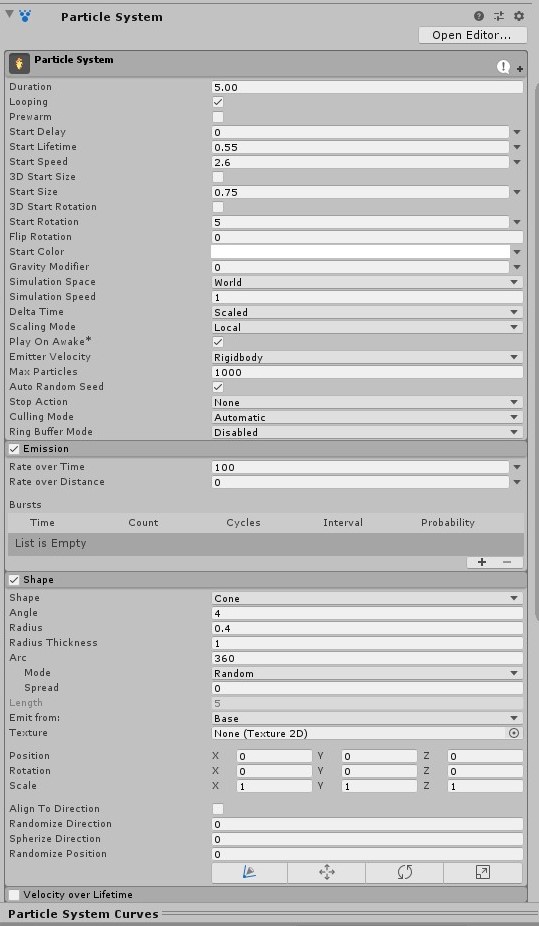Click the Emission module header

pos(266,449)
